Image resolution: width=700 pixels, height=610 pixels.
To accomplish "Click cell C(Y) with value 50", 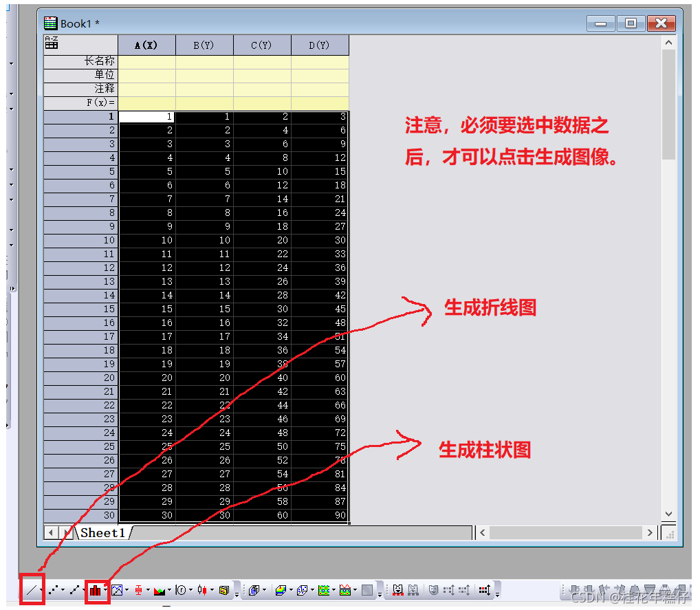I will (x=262, y=446).
